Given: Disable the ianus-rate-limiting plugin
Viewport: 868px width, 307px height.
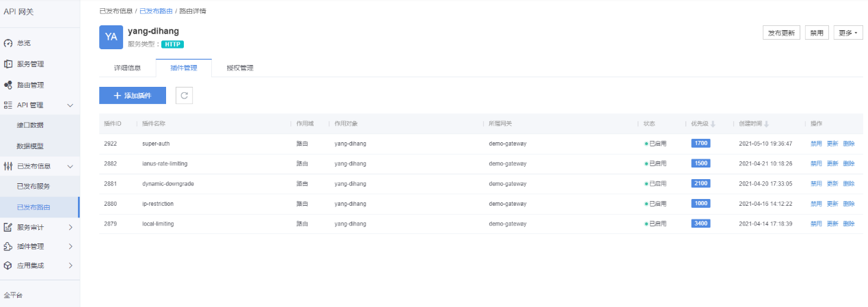Looking at the screenshot, I should [x=816, y=163].
